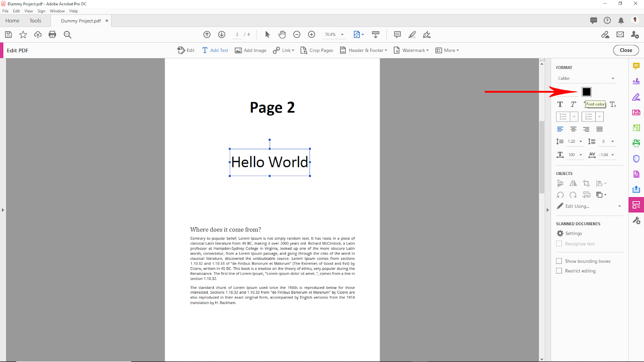Align text to the right
The width and height of the screenshot is (644, 362).
(586, 129)
